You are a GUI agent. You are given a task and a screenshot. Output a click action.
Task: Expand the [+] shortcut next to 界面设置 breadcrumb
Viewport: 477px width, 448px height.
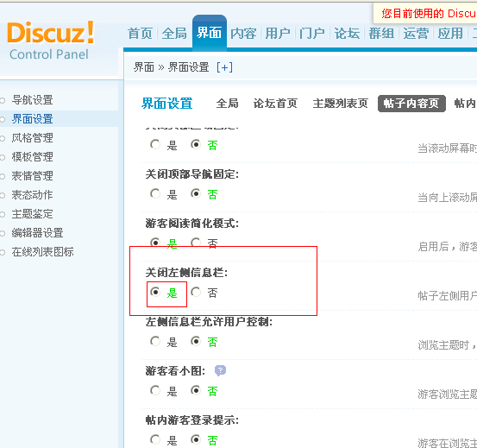click(224, 67)
